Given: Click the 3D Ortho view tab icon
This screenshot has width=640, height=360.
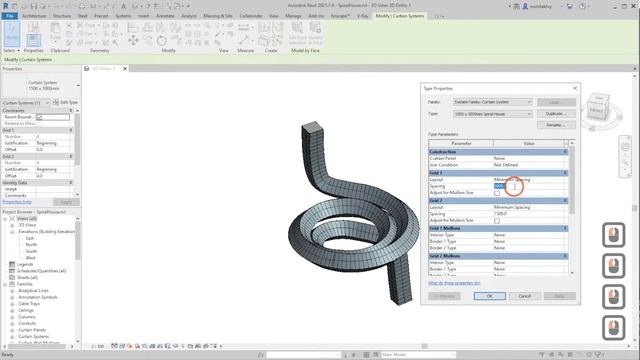Looking at the screenshot, I should tap(87, 69).
